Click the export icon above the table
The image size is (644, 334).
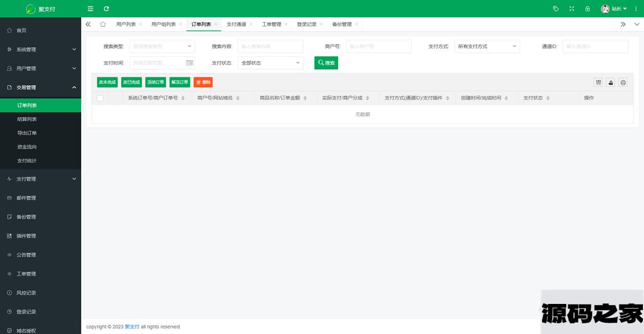(x=611, y=82)
